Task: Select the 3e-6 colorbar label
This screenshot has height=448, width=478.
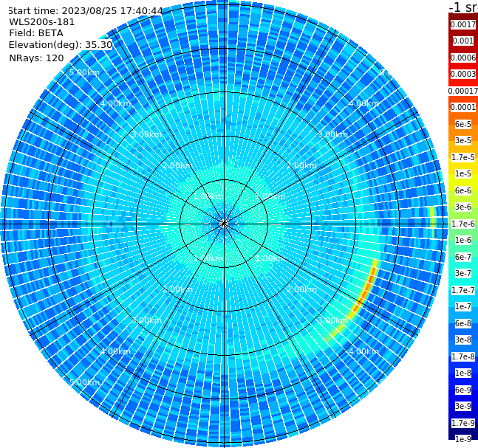Action: [x=463, y=207]
